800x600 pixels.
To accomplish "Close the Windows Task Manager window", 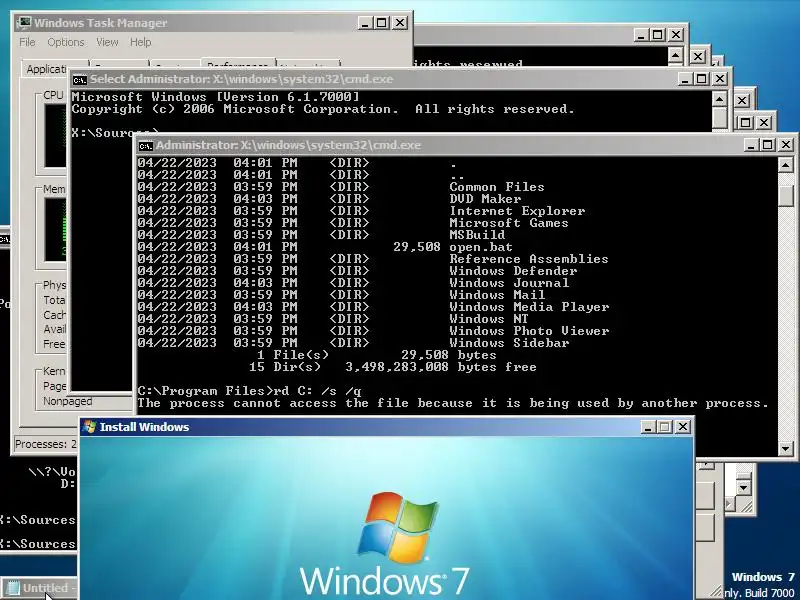I will [400, 23].
